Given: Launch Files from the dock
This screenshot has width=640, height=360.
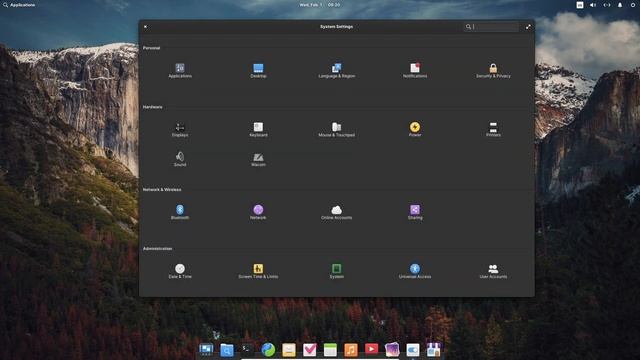Looking at the screenshot, I should point(227,349).
